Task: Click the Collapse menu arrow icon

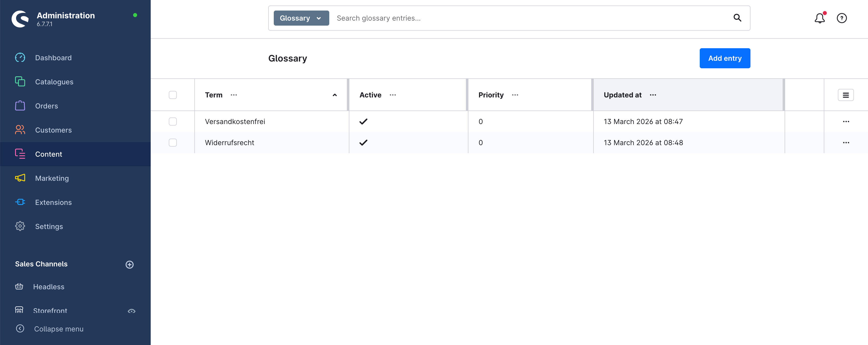Action: point(20,328)
